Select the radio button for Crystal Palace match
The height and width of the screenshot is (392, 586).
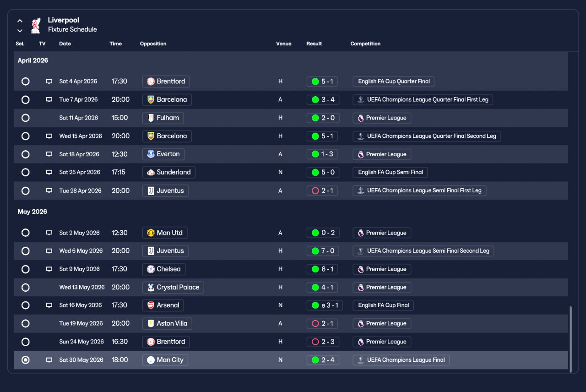point(26,288)
